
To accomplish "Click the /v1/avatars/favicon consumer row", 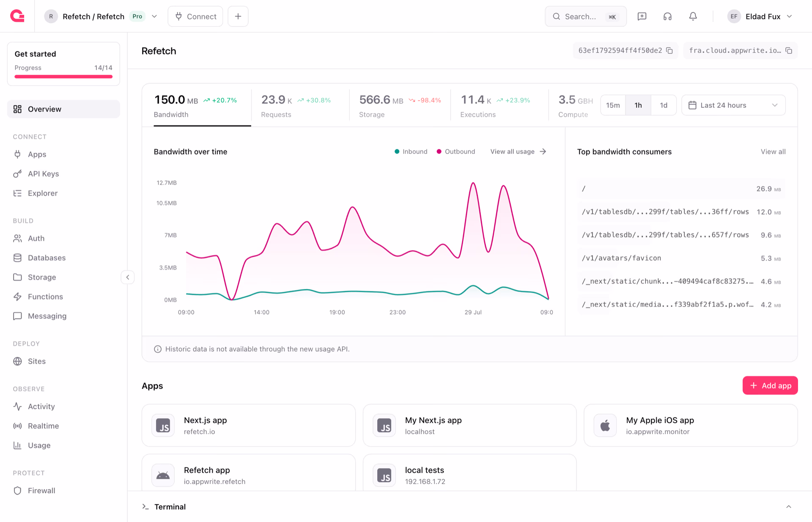I will coord(681,258).
